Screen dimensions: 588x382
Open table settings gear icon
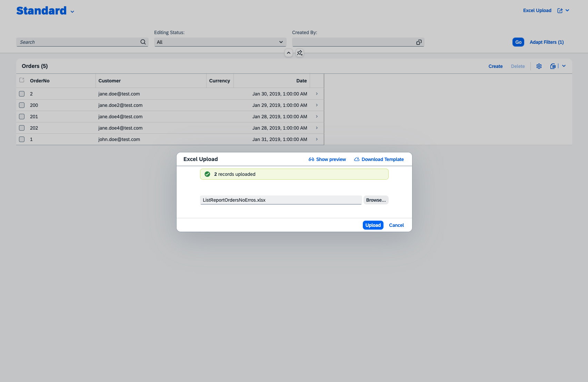[539, 66]
